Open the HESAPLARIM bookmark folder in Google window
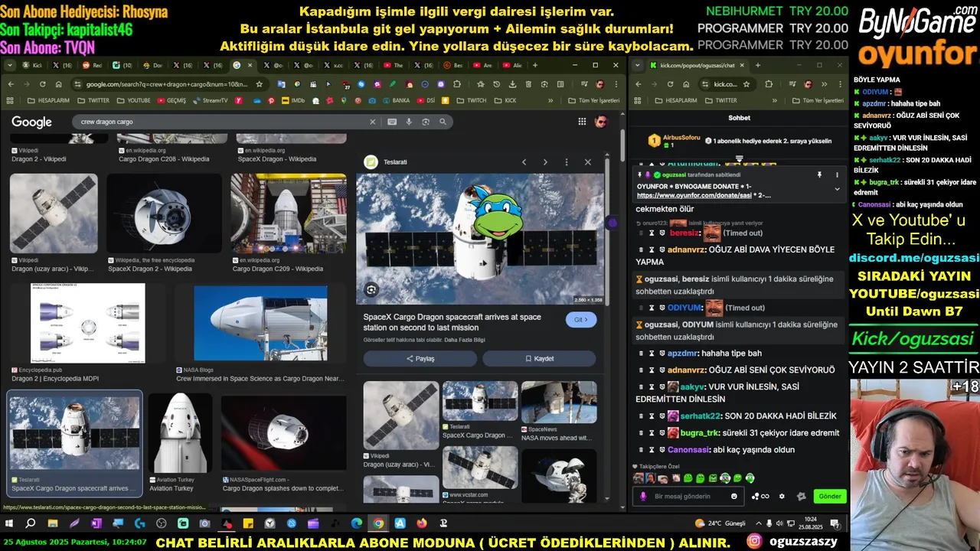This screenshot has height=551, width=980. (48, 100)
